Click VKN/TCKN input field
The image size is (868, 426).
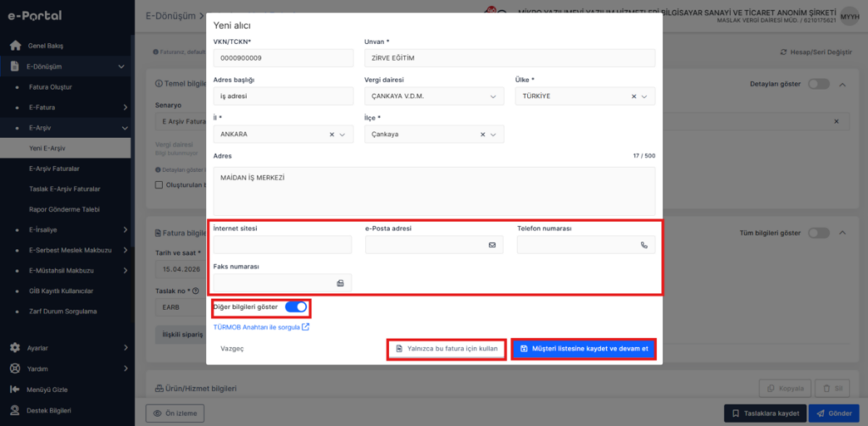283,58
